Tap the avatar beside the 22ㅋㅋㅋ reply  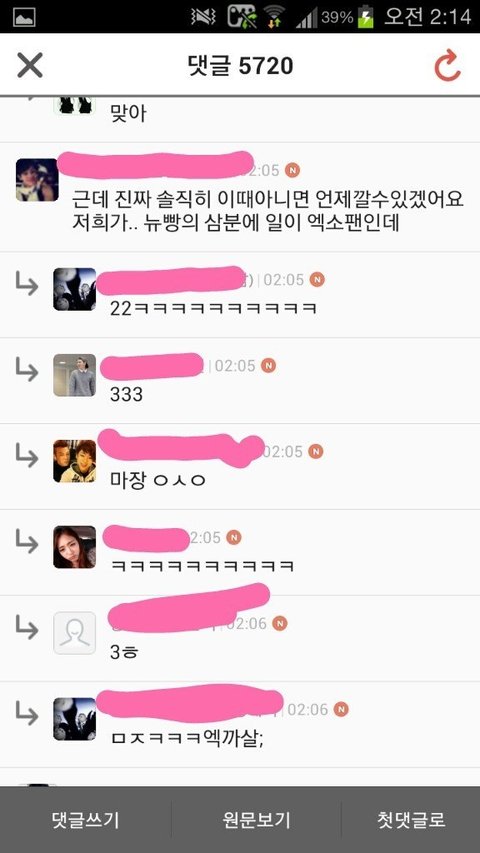click(x=75, y=289)
